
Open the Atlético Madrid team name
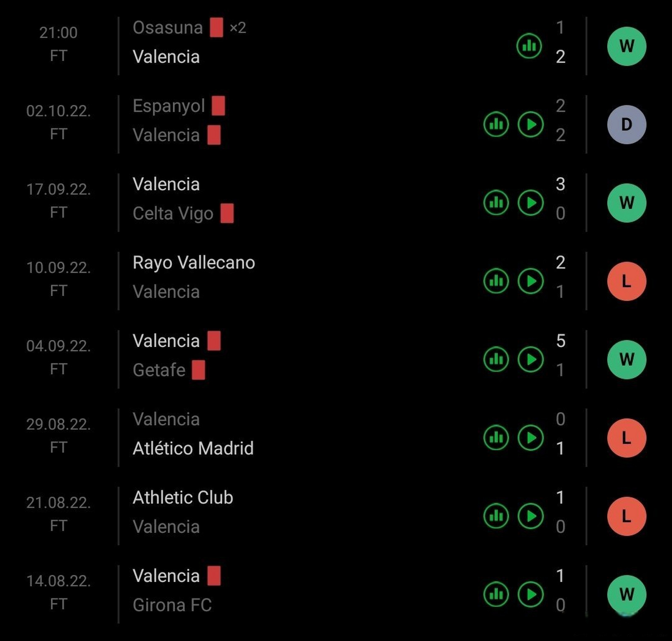pos(193,448)
